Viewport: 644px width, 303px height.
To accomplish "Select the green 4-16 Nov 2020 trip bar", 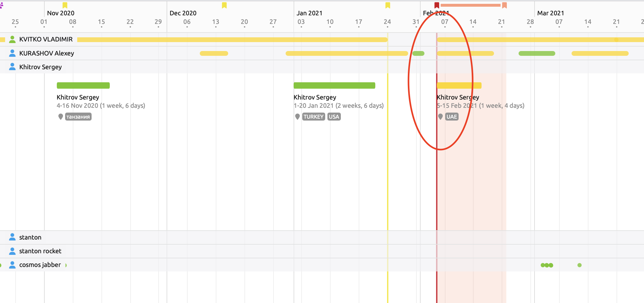I will (x=83, y=85).
